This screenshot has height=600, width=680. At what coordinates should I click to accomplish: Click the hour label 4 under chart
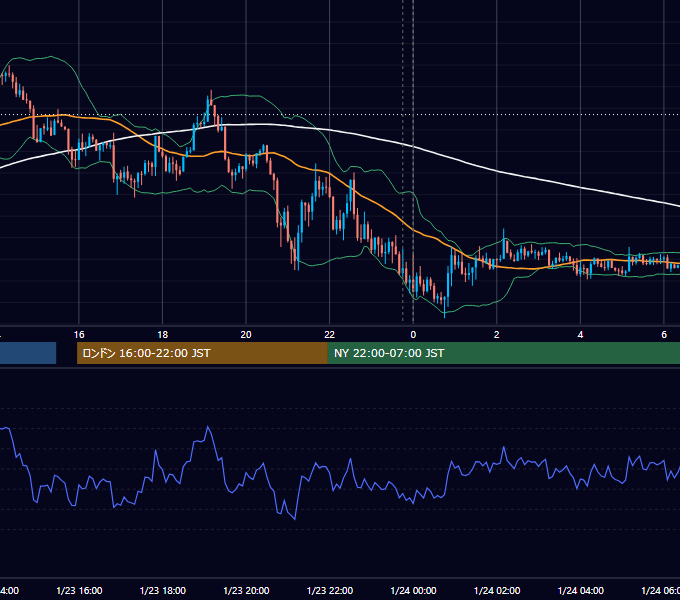coord(580,335)
